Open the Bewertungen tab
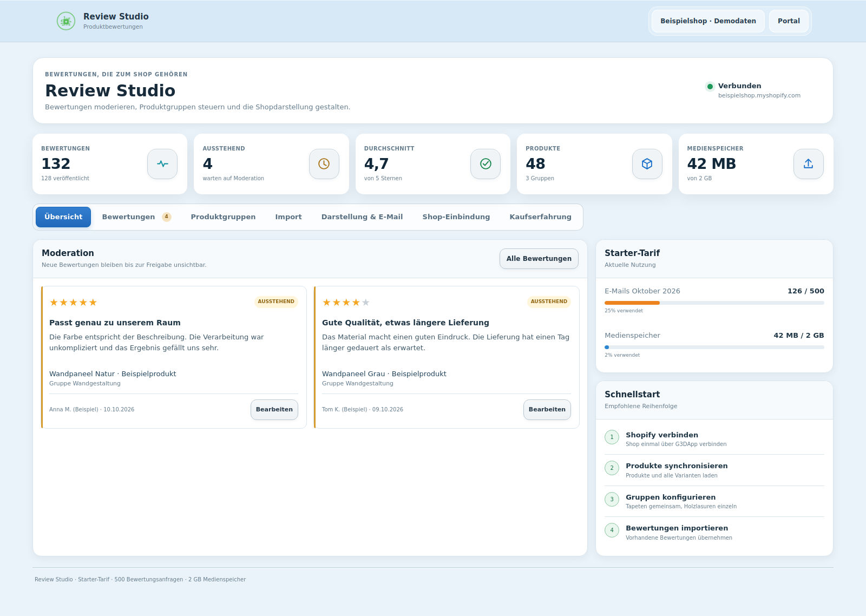 click(x=136, y=217)
